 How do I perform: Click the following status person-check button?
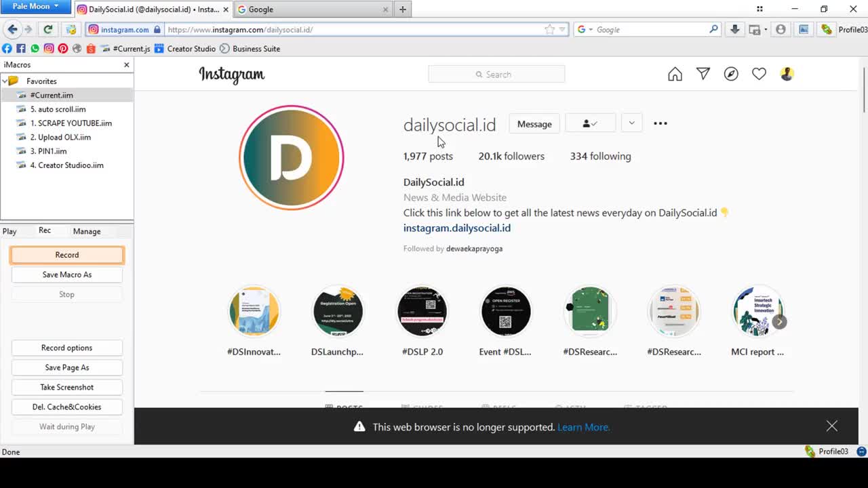(590, 123)
